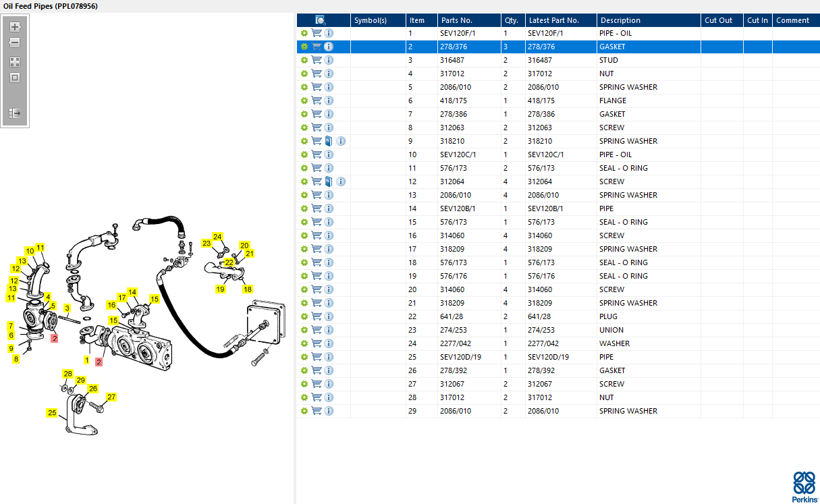Click the gear icon for item 25 PIPE

304,357
